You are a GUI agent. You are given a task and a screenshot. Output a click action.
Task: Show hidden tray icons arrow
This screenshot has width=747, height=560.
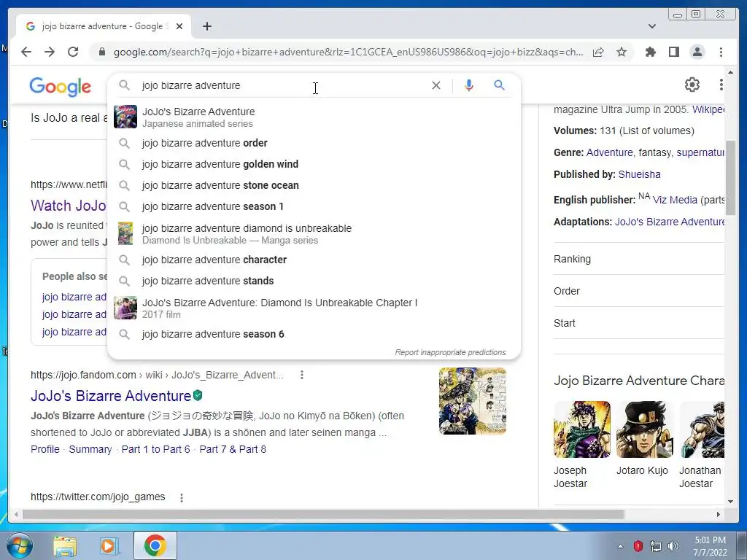620,546
